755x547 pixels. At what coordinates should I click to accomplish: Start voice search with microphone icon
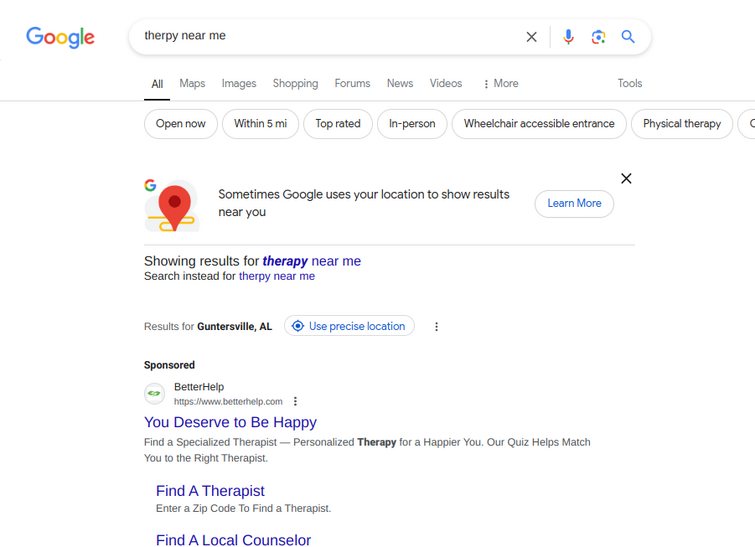click(x=568, y=37)
